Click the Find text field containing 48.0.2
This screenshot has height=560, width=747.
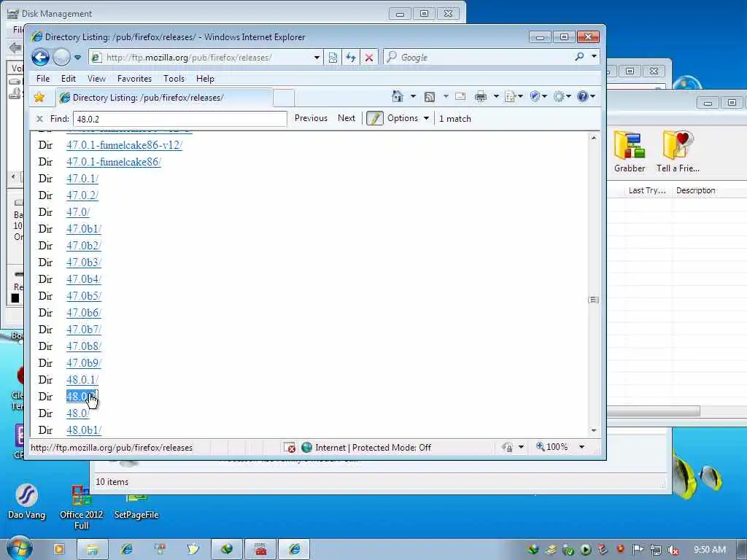(x=179, y=119)
